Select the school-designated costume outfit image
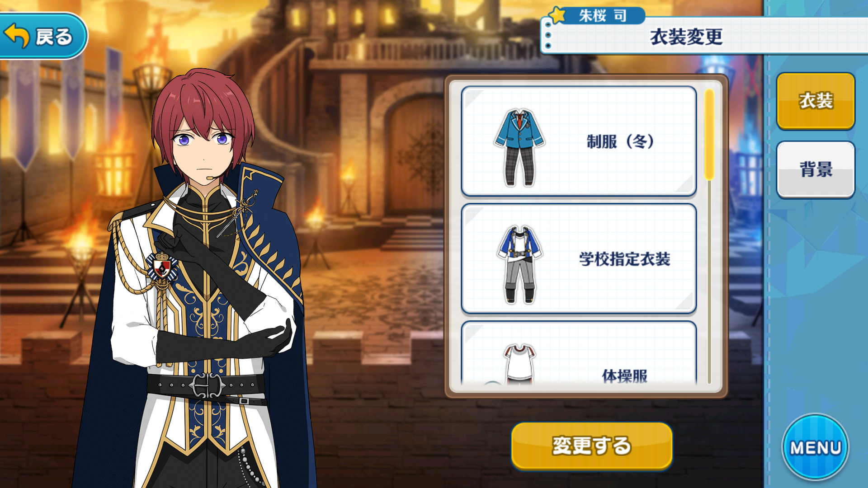This screenshot has height=488, width=868. [x=519, y=264]
